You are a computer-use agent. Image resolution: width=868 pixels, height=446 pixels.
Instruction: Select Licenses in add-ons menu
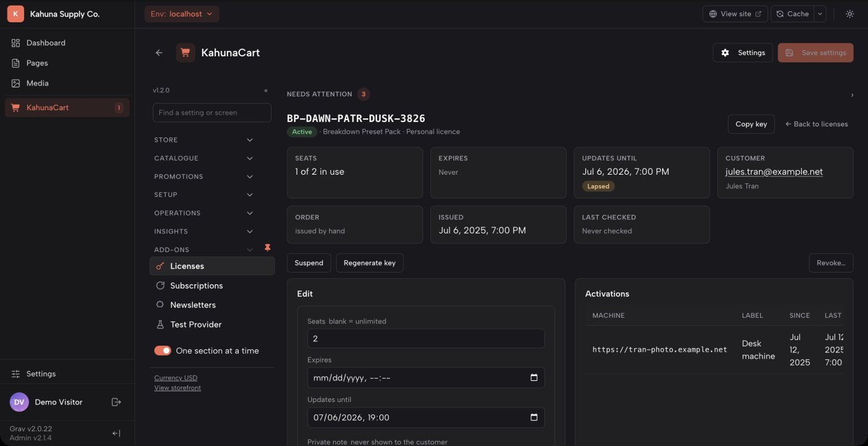212,266
